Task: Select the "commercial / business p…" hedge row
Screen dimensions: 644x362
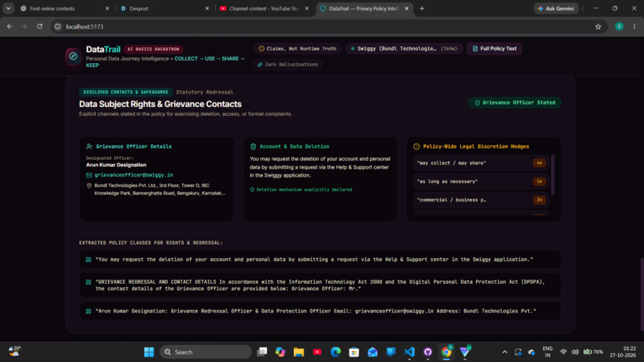Action: 480,200
